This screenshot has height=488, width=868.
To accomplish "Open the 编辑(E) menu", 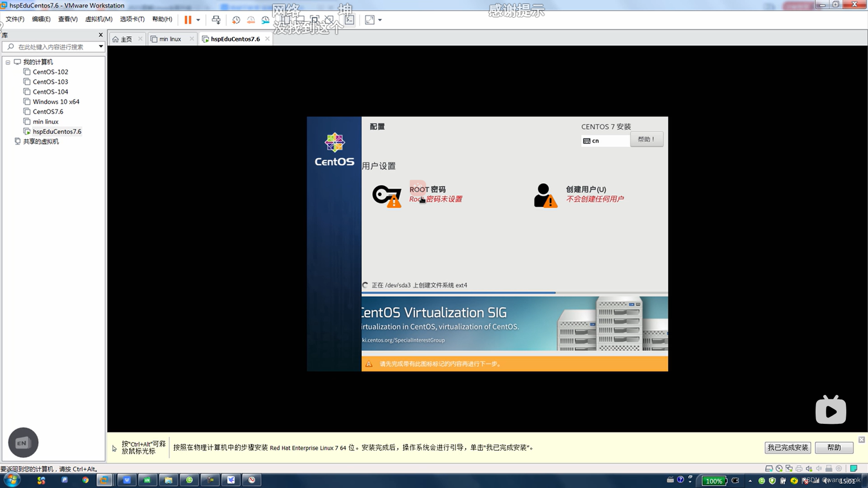I will click(41, 19).
